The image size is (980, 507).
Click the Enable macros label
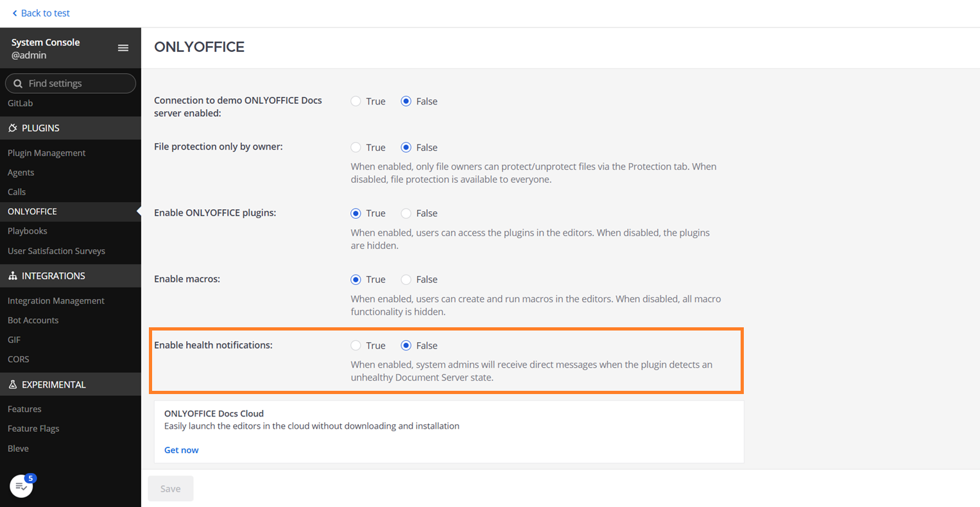(187, 279)
